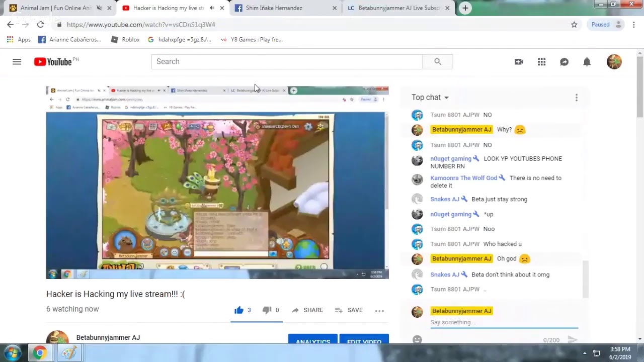Open the Arianne Cabañeros Facebook bookmark
The height and width of the screenshot is (362, 644).
[70, 40]
